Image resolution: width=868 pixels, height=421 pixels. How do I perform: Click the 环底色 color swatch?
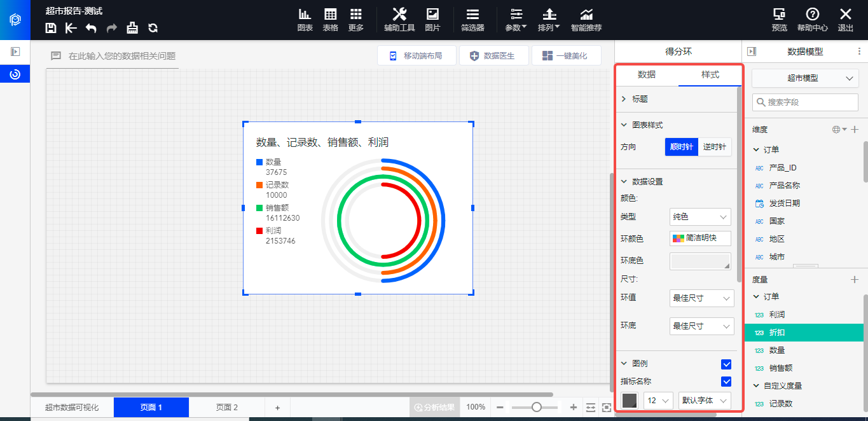click(700, 261)
